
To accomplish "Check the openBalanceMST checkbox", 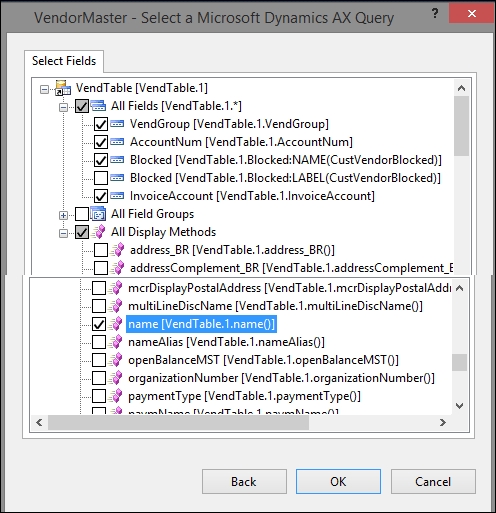I will click(x=99, y=360).
